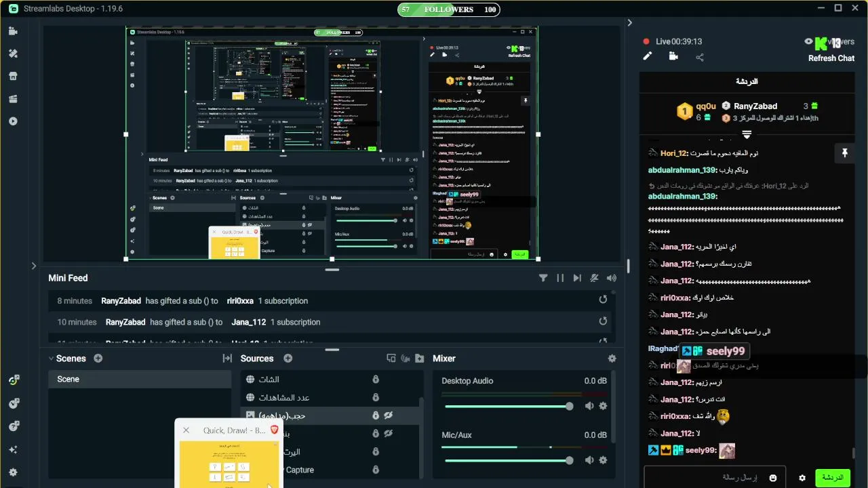The height and width of the screenshot is (488, 868).
Task: Open Mic/Aux source settings gear
Action: pos(603,460)
